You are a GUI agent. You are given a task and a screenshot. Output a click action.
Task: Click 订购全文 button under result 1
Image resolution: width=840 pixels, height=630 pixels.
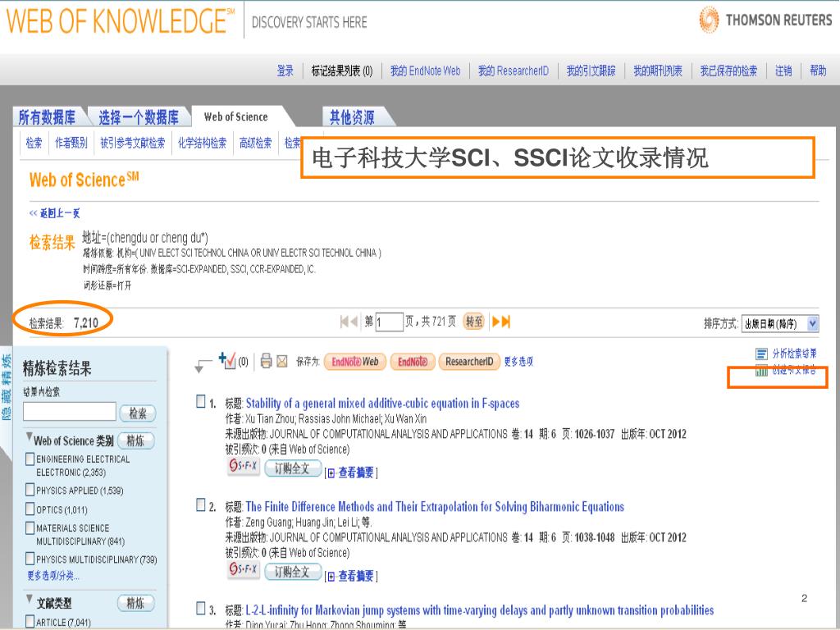point(293,468)
